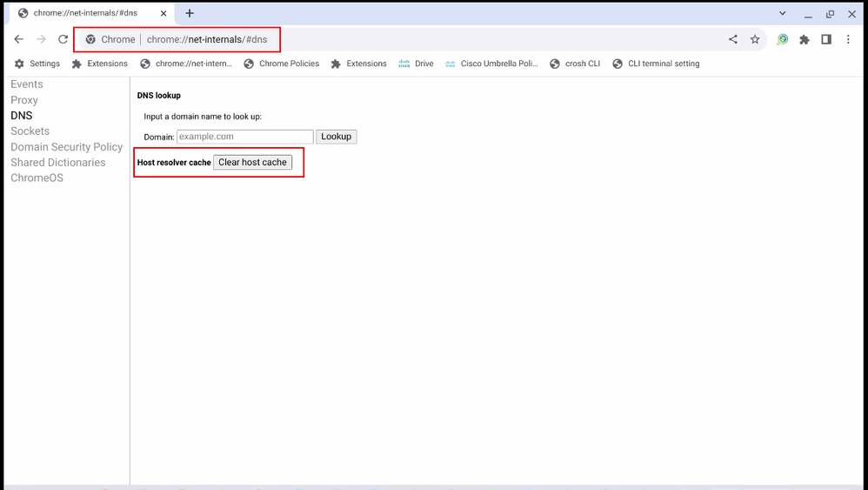
Task: Open the Drive bookmark
Action: click(x=417, y=64)
